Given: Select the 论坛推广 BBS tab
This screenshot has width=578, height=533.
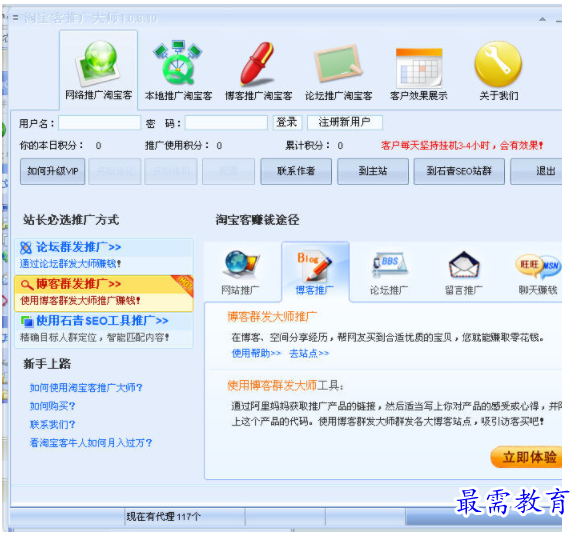Looking at the screenshot, I should coord(389,272).
